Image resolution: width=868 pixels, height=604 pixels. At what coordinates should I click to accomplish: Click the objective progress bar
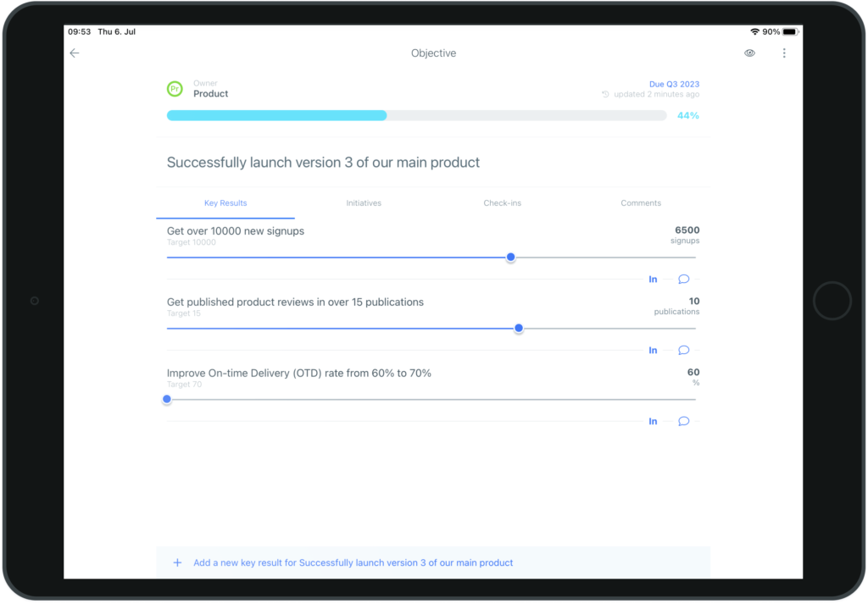click(416, 115)
